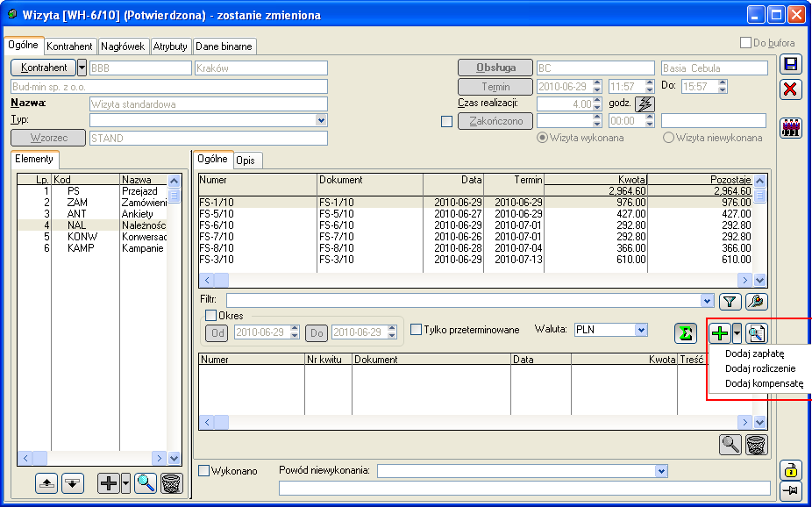Select the Wizyta wykonana radio button
812x507 pixels.
(542, 138)
